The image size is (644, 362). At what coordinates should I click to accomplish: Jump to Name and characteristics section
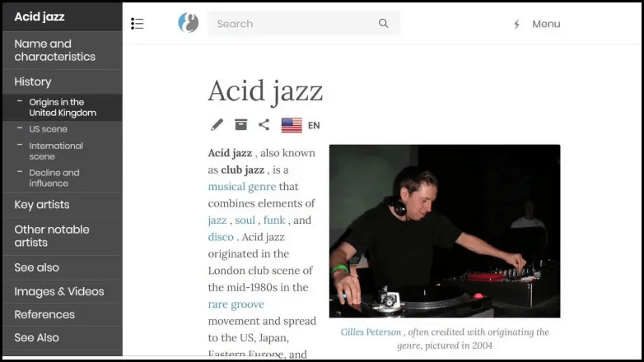click(54, 50)
